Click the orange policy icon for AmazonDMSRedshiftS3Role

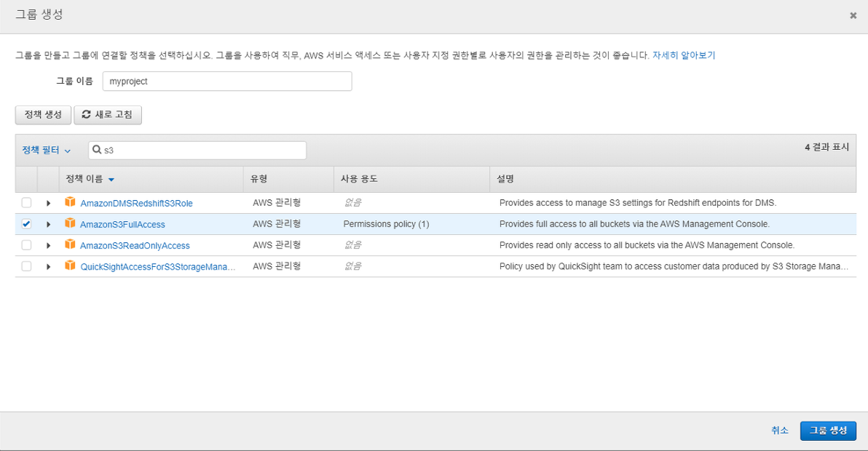(70, 201)
